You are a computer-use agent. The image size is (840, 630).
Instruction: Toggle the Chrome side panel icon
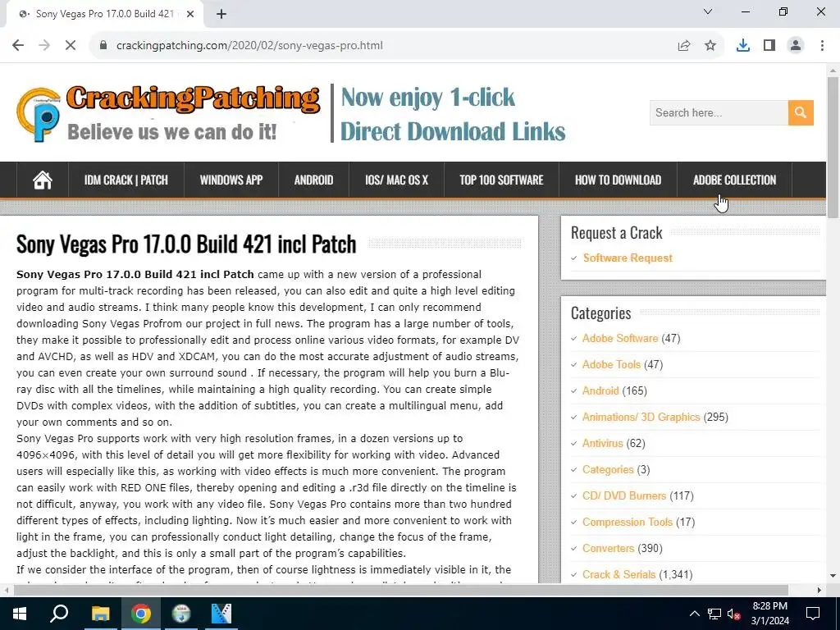(x=769, y=46)
